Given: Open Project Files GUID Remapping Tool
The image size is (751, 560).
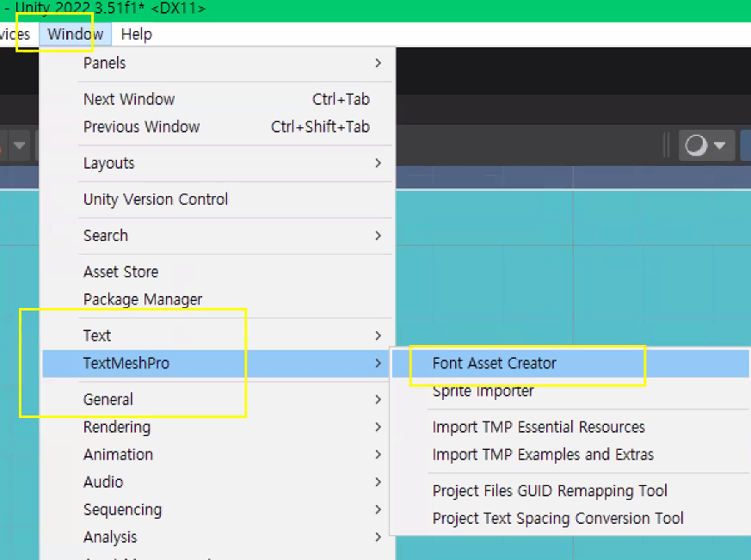Looking at the screenshot, I should click(x=570, y=490).
